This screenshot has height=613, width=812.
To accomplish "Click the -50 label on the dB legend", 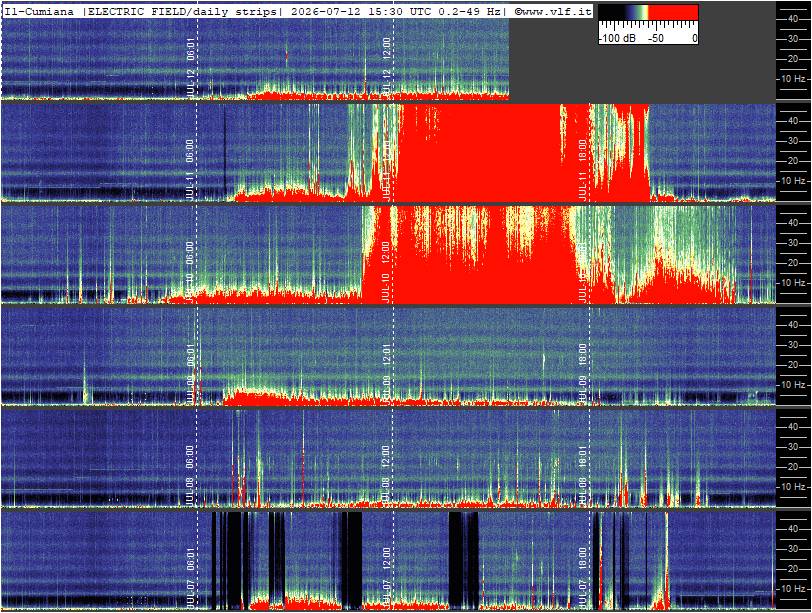I will (x=656, y=38).
